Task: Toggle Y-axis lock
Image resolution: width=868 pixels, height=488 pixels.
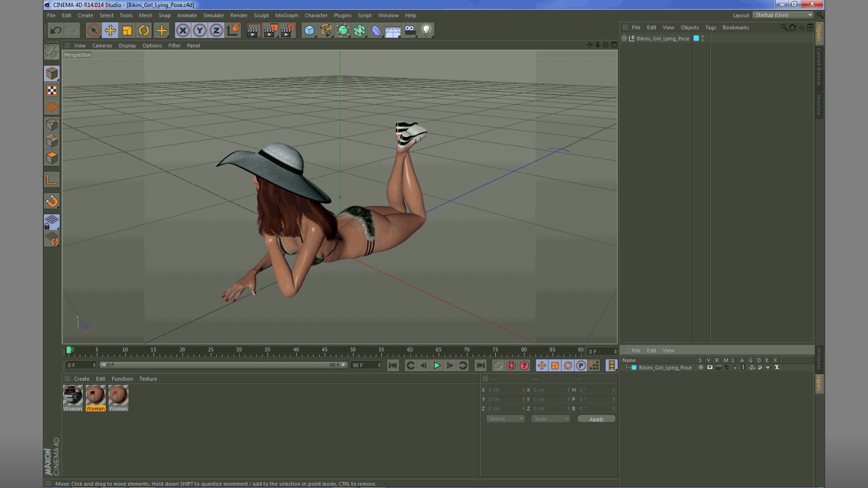Action: coord(200,30)
